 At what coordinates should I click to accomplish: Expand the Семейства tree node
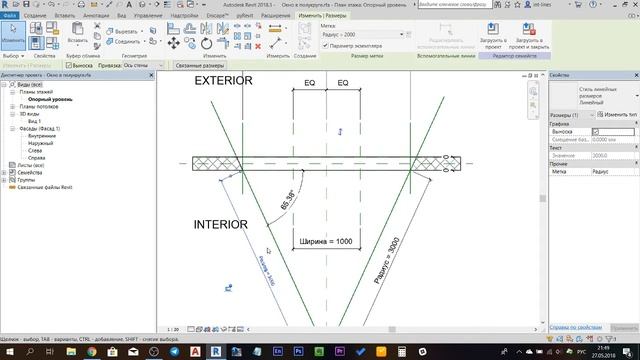pos(4,173)
